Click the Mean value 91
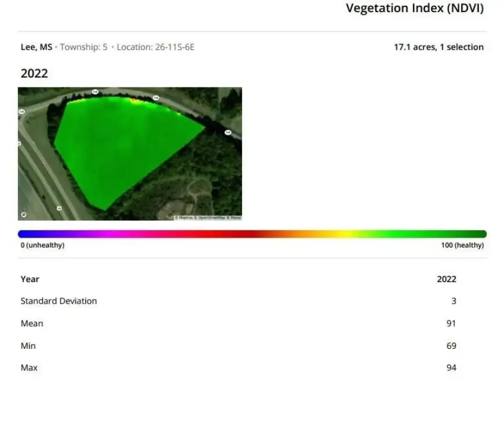This screenshot has height=445, width=504. (451, 323)
